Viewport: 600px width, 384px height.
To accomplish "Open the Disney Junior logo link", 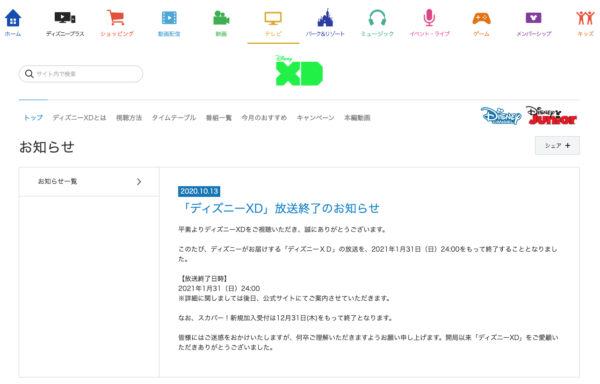I will tap(551, 115).
